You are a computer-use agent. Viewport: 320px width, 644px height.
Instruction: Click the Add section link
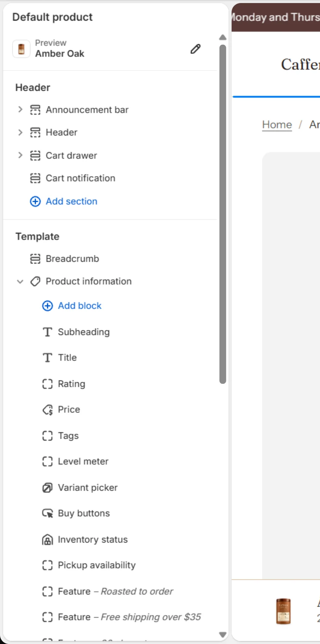(x=72, y=201)
